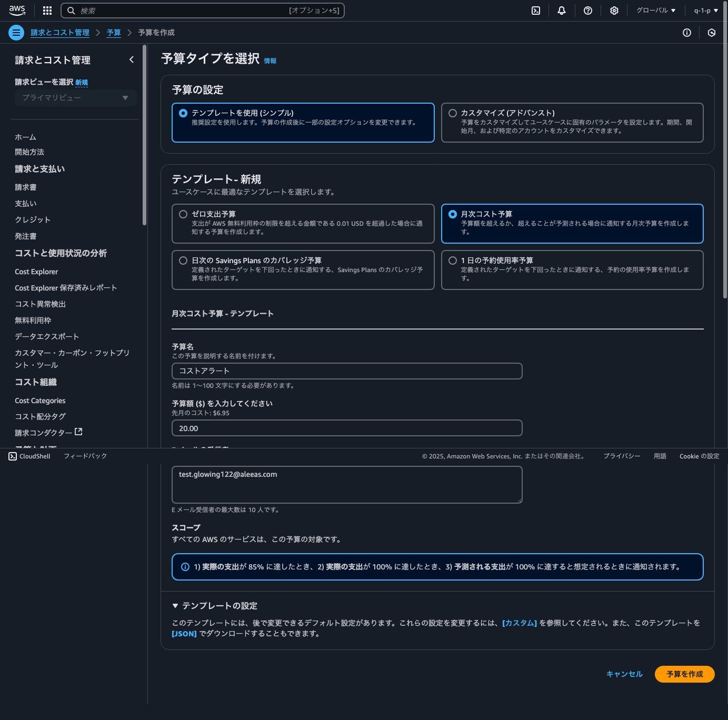Open 請求書 in the sidebar
Screen dimensions: 728x720
tap(26, 187)
